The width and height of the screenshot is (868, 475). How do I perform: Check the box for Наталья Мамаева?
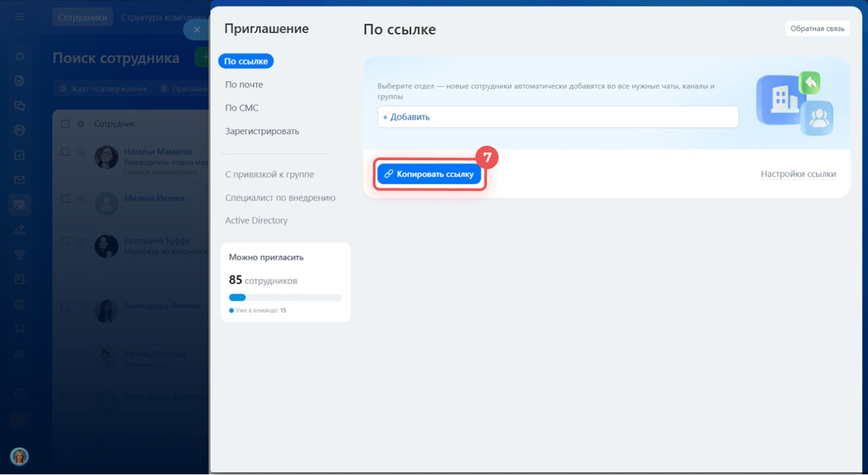[x=65, y=152]
